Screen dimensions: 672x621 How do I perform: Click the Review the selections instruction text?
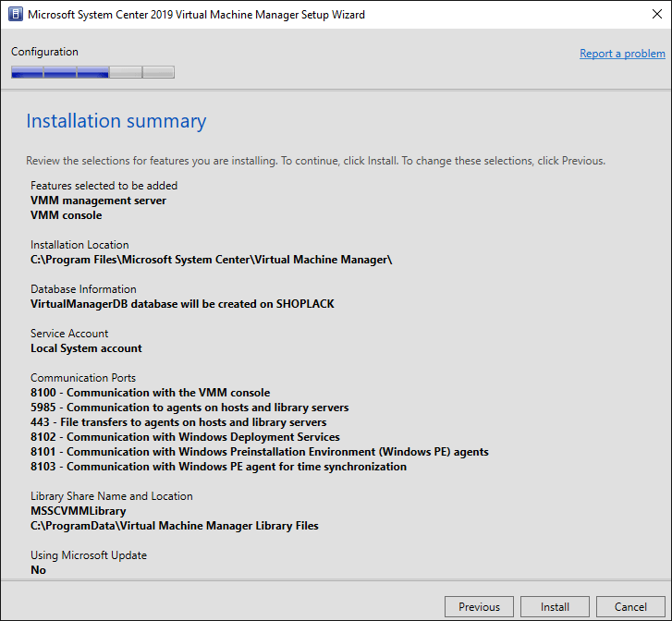click(x=316, y=161)
